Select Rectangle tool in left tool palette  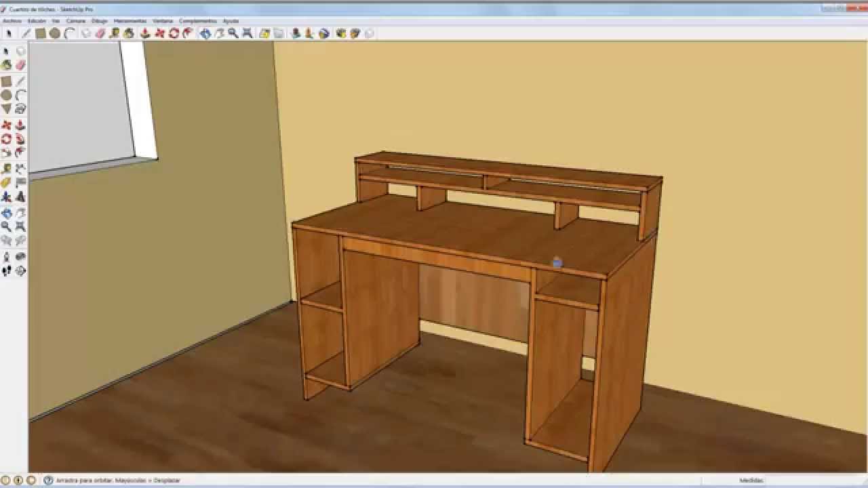pyautogui.click(x=6, y=81)
